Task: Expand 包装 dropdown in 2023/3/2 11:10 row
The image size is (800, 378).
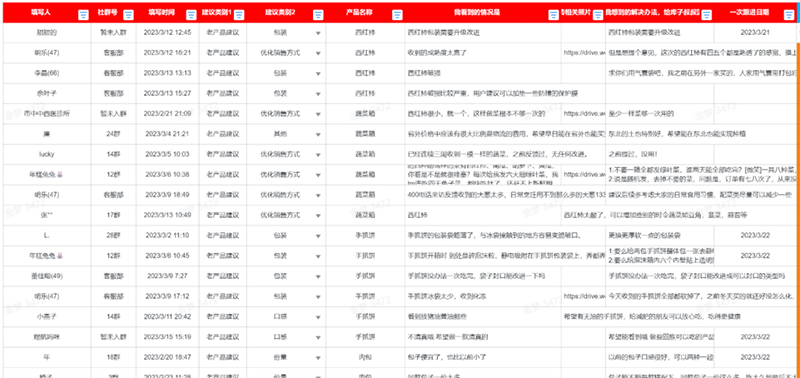Action: coord(318,236)
